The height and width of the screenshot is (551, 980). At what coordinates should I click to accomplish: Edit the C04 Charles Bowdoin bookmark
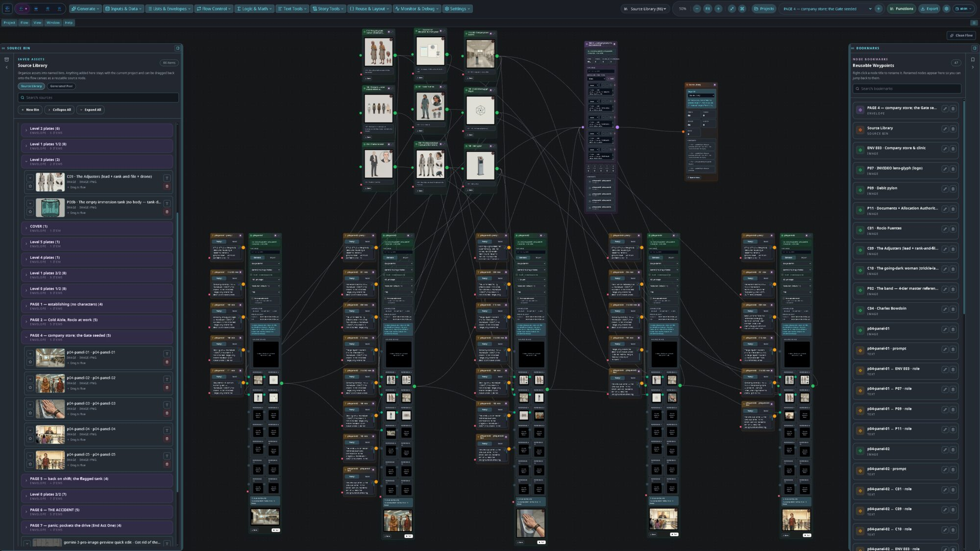(945, 309)
